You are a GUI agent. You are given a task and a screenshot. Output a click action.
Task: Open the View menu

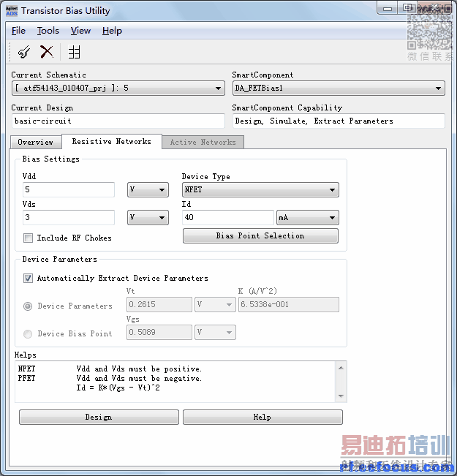coord(80,31)
